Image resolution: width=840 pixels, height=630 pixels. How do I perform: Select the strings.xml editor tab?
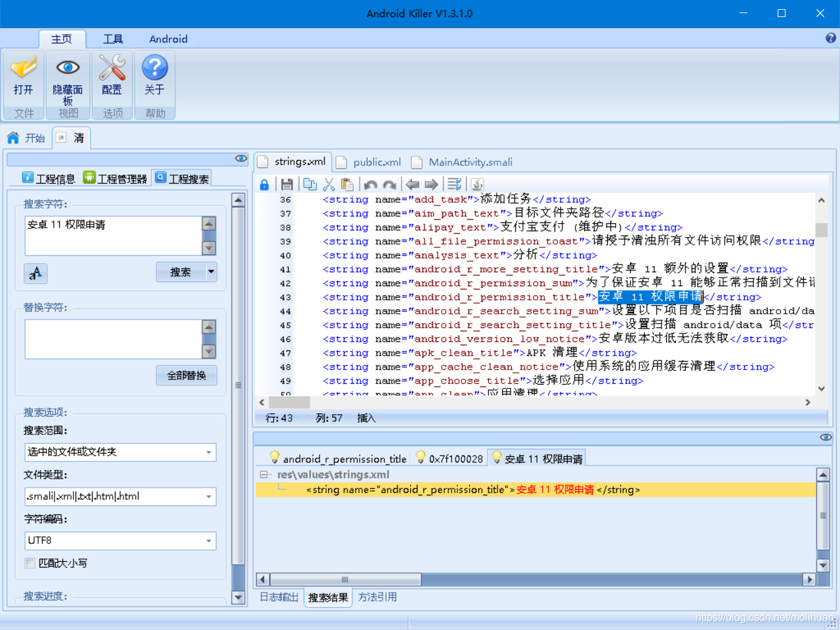coord(292,161)
